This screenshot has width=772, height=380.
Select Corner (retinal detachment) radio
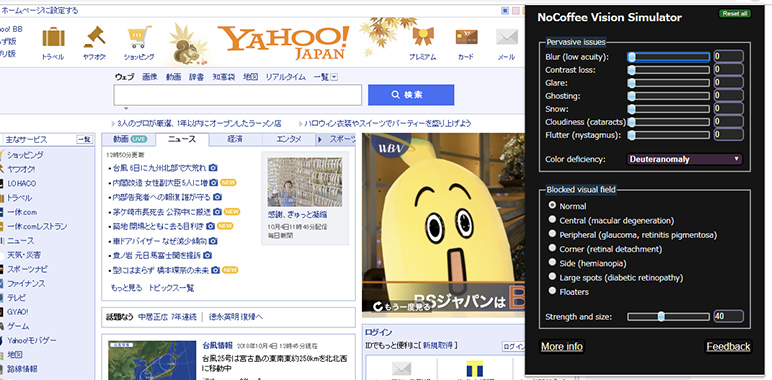point(552,248)
